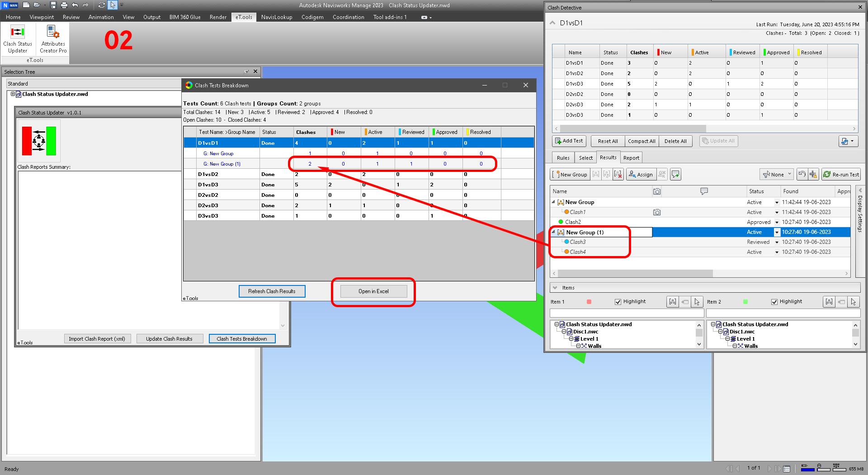Click the Compact All button
Image resolution: width=868 pixels, height=475 pixels.
click(642, 141)
